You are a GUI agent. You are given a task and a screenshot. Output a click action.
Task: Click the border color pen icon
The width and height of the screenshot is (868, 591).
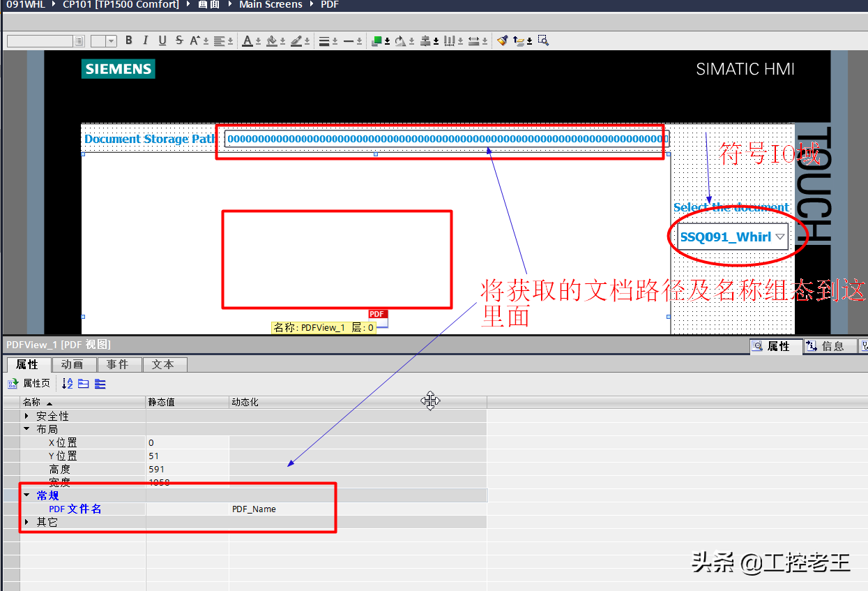tap(296, 40)
